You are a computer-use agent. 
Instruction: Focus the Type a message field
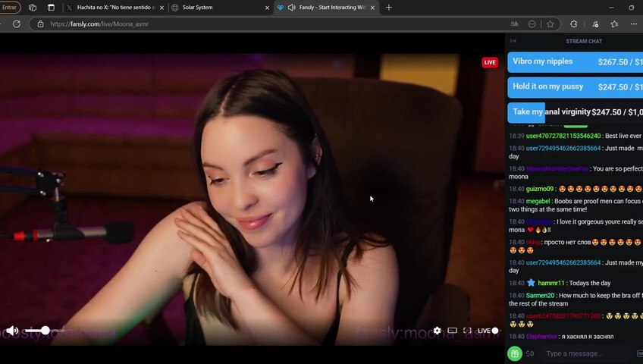coord(585,353)
